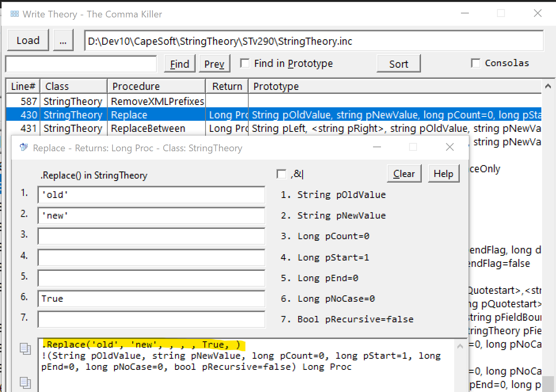Click the lower copy icon beside the prototype text

[25, 382]
